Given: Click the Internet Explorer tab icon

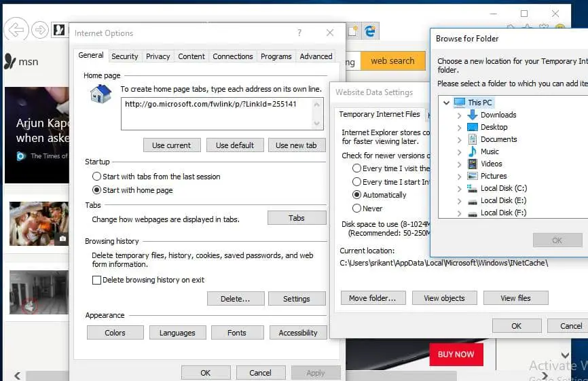Looking at the screenshot, I should pos(370,31).
